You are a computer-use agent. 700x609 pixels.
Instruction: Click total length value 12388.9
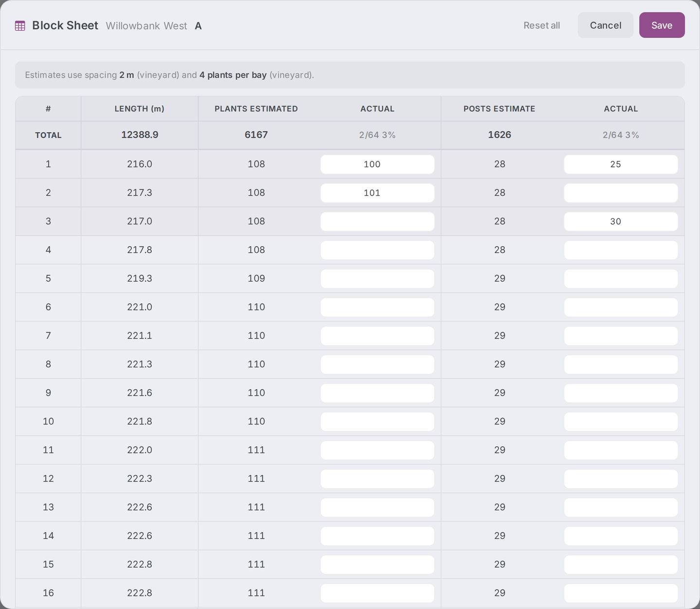coord(140,135)
